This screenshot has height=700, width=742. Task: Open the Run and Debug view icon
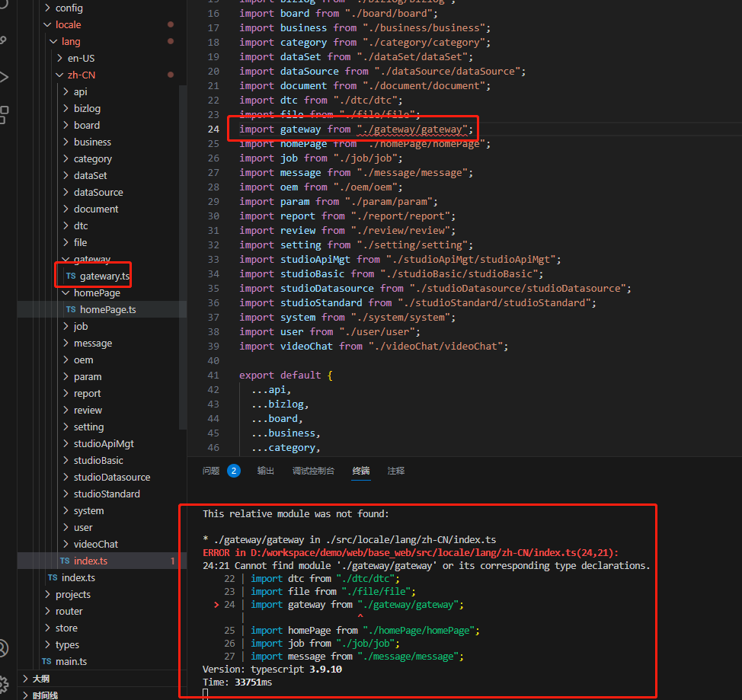tap(4, 77)
